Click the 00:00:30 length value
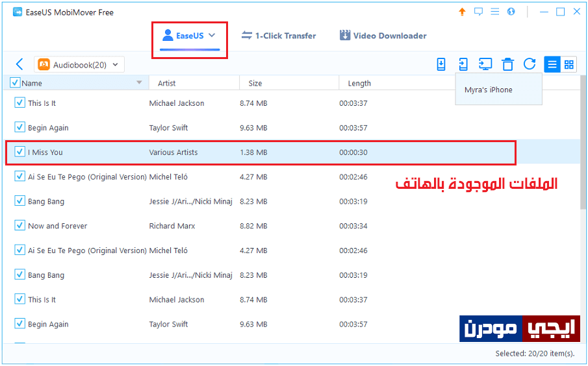The height and width of the screenshot is (366, 588). (x=353, y=152)
